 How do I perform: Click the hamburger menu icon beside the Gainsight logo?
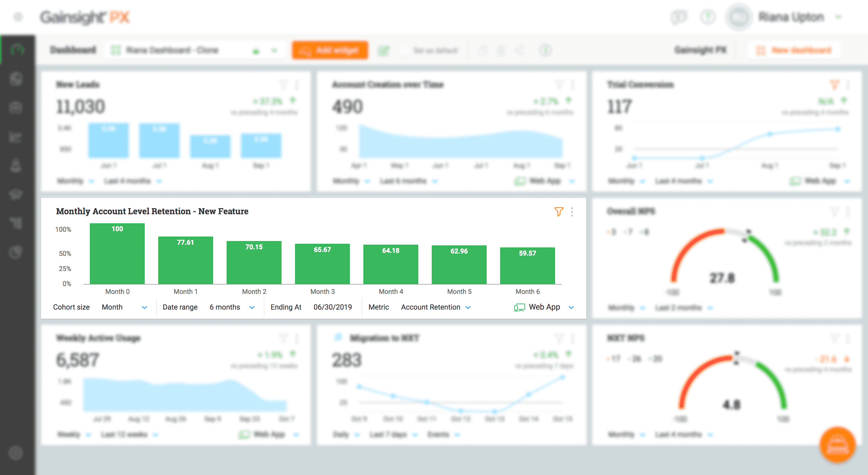click(18, 17)
